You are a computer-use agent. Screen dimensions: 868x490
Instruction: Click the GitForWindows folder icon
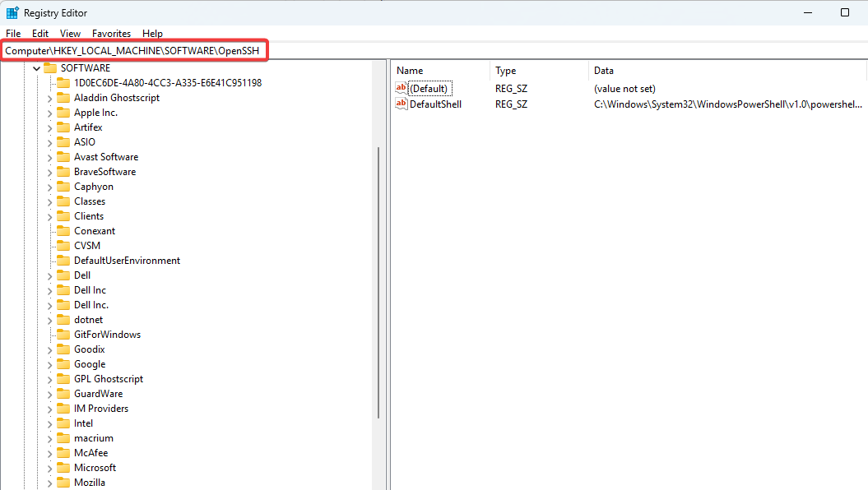click(63, 335)
